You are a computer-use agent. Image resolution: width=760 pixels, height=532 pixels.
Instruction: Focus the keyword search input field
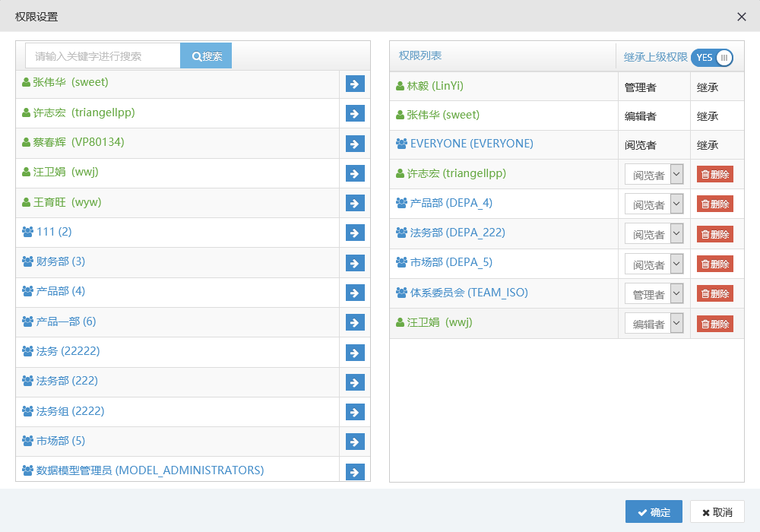(103, 56)
